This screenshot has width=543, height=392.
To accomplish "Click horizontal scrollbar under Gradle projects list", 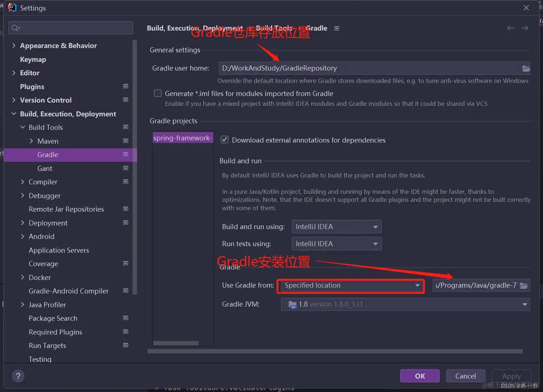I will [176, 343].
